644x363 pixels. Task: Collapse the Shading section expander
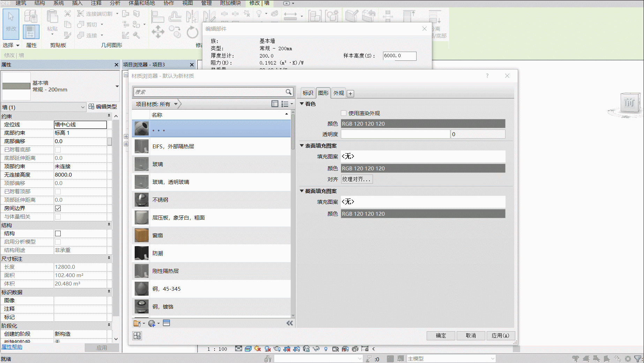click(x=302, y=104)
